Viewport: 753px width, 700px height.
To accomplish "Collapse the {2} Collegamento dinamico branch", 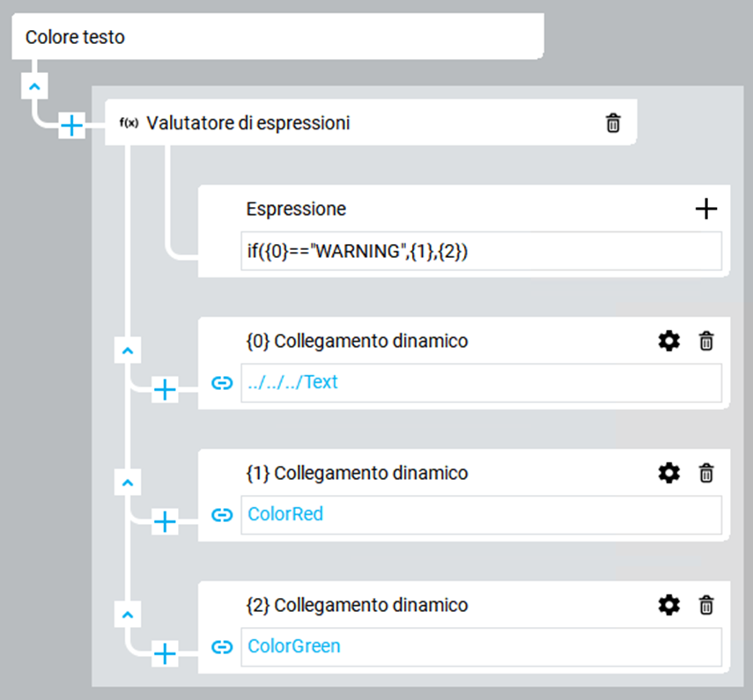I will coord(128,615).
